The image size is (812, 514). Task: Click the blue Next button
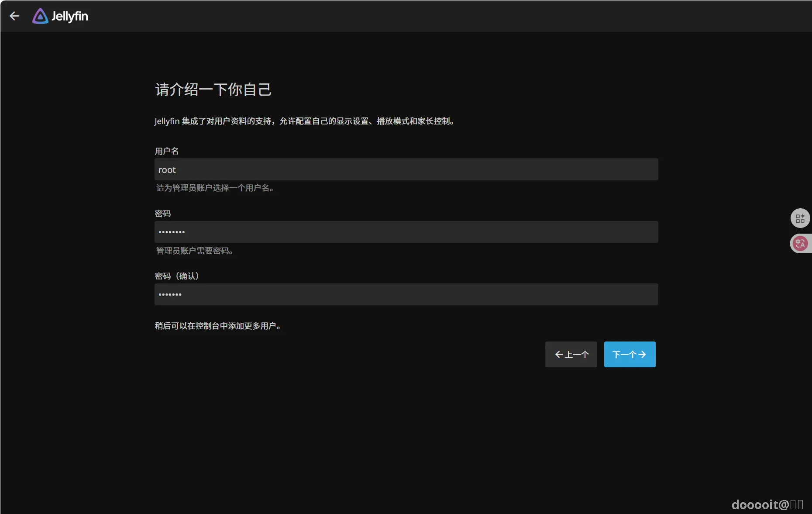(630, 354)
